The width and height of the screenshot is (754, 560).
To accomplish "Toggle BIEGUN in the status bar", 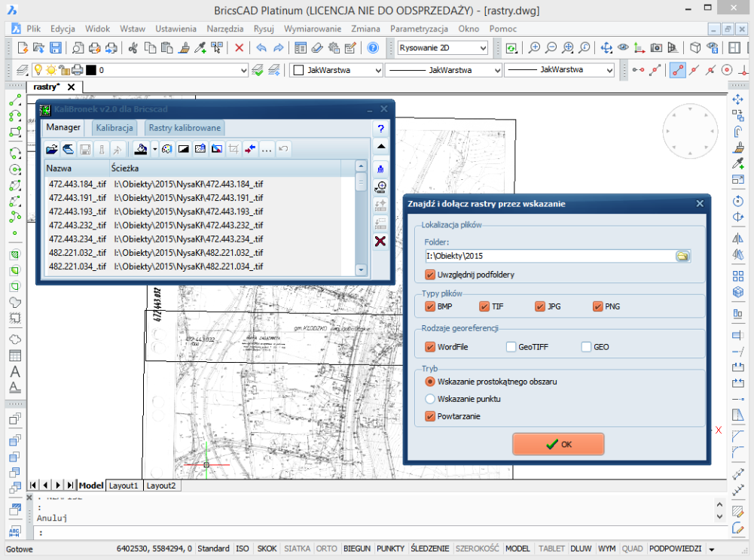I will (357, 549).
